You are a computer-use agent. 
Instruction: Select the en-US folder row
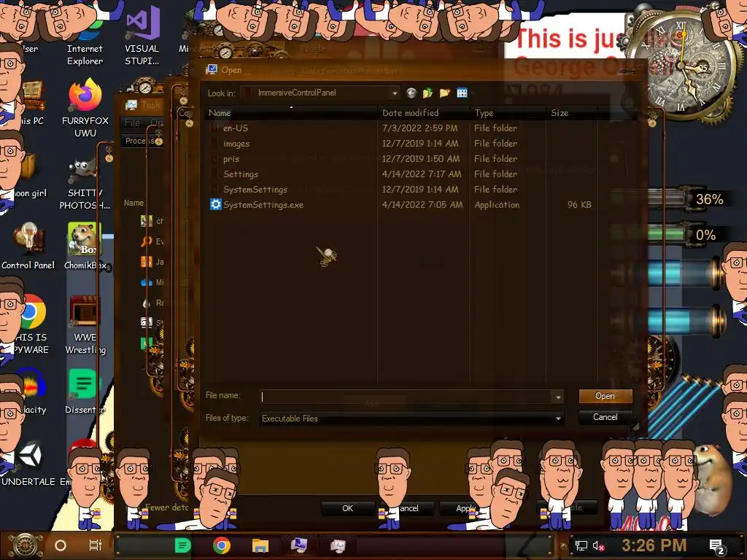tap(400, 128)
